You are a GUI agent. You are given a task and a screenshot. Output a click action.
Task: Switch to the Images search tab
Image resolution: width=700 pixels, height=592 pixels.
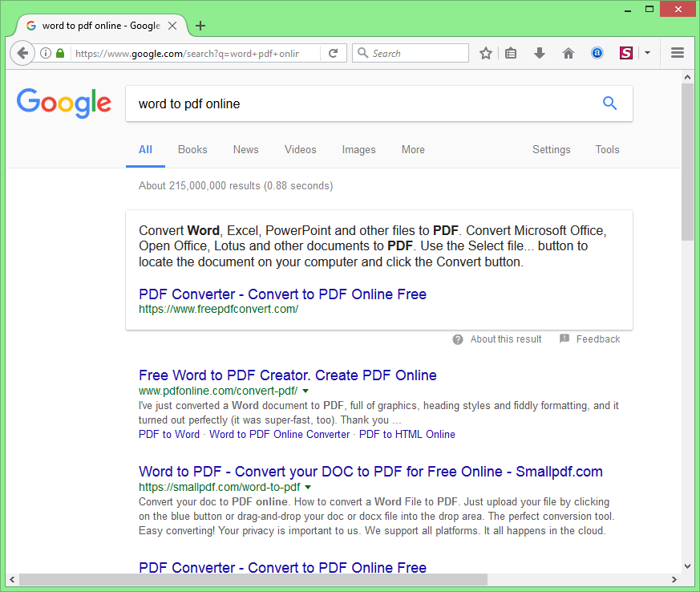click(x=358, y=150)
